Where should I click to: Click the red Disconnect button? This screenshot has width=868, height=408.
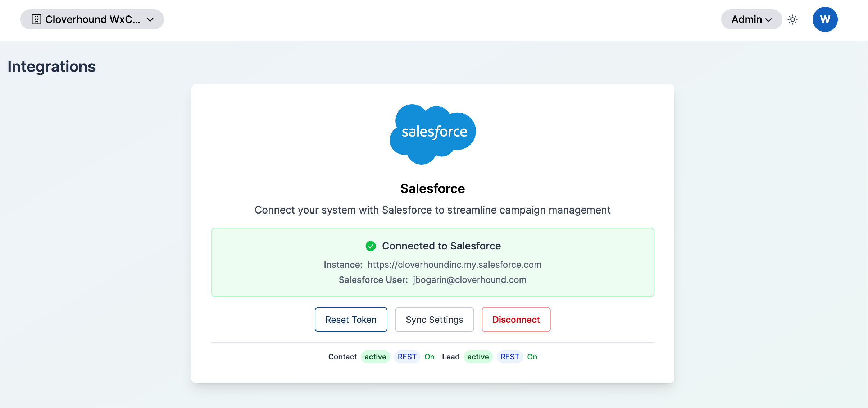(516, 320)
